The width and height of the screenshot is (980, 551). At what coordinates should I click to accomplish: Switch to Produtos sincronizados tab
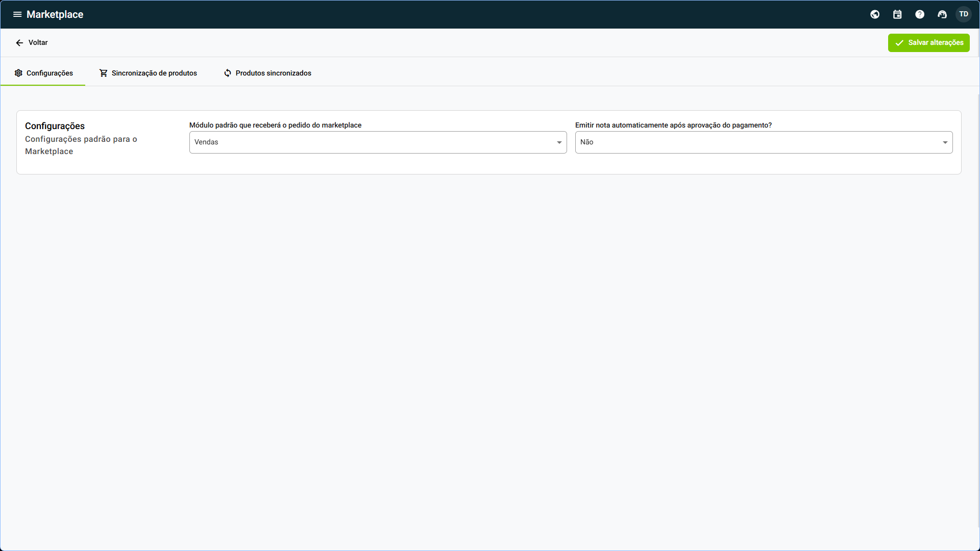coord(273,73)
